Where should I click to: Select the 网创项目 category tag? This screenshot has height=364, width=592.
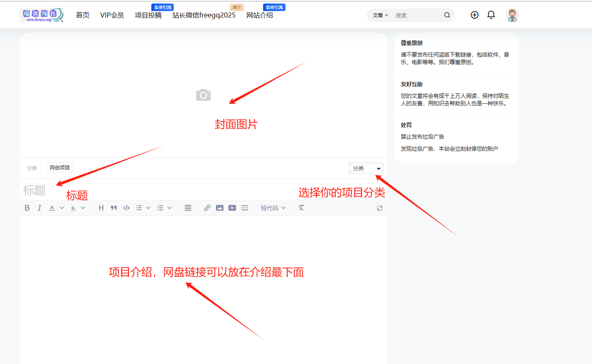click(x=60, y=167)
